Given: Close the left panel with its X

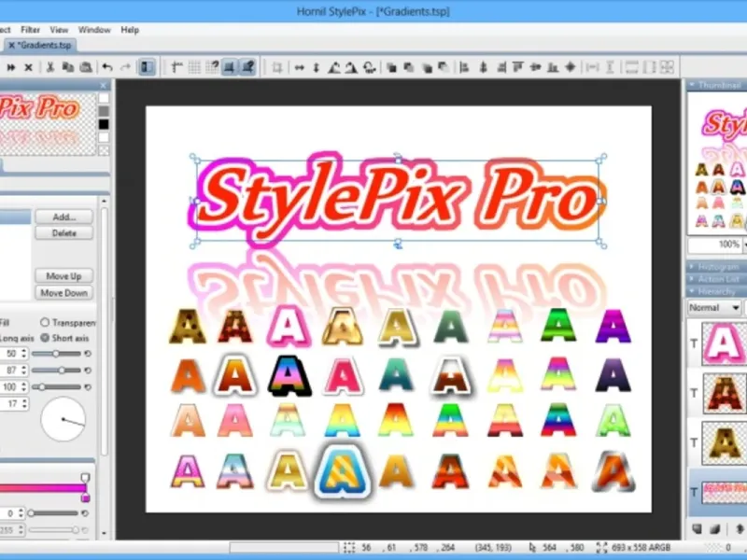Looking at the screenshot, I should click(104, 85).
